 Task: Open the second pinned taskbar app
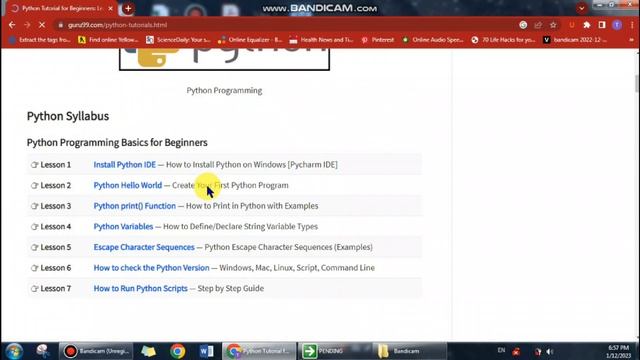tap(42, 351)
